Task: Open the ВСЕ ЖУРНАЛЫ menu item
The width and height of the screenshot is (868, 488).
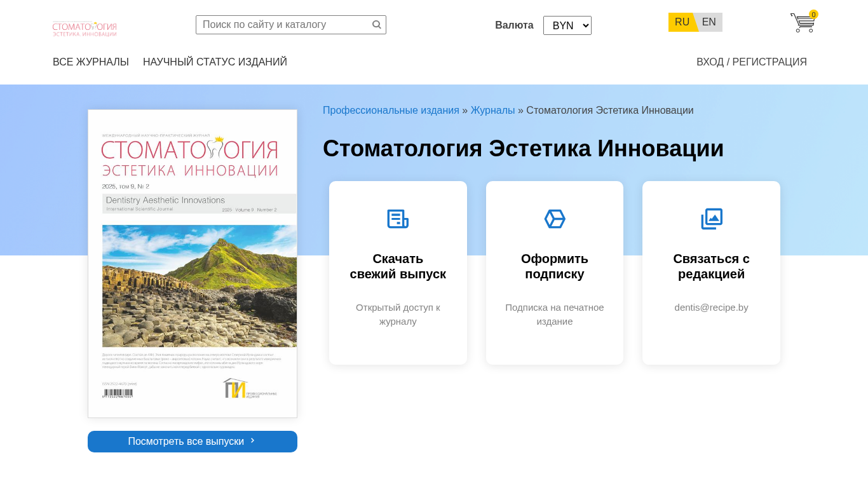Action: 91,62
